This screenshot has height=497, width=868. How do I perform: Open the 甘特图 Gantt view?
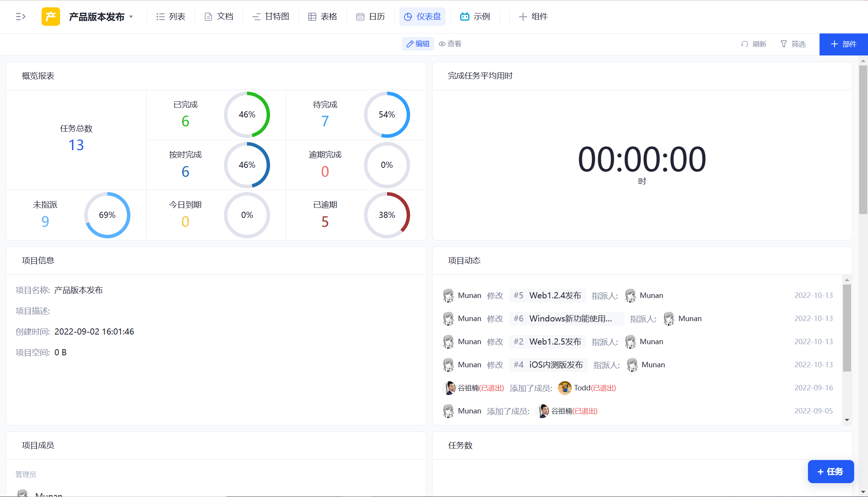coord(270,17)
